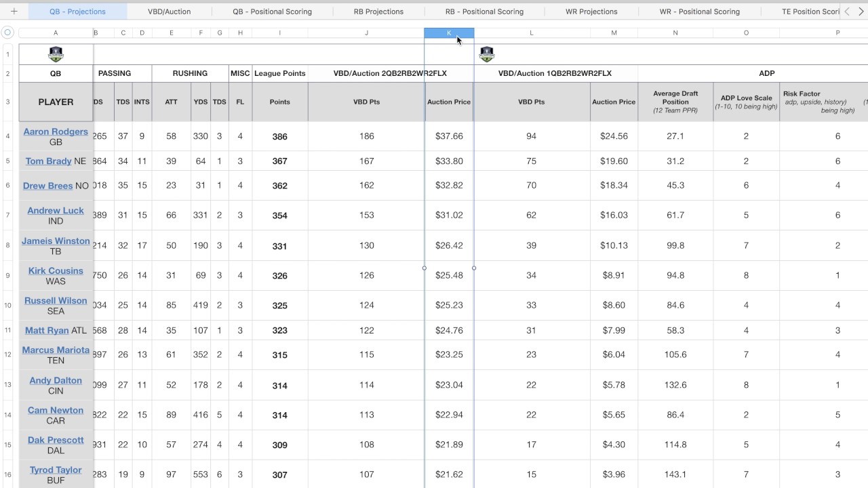868x488 pixels.
Task: Select column K header
Action: point(449,33)
